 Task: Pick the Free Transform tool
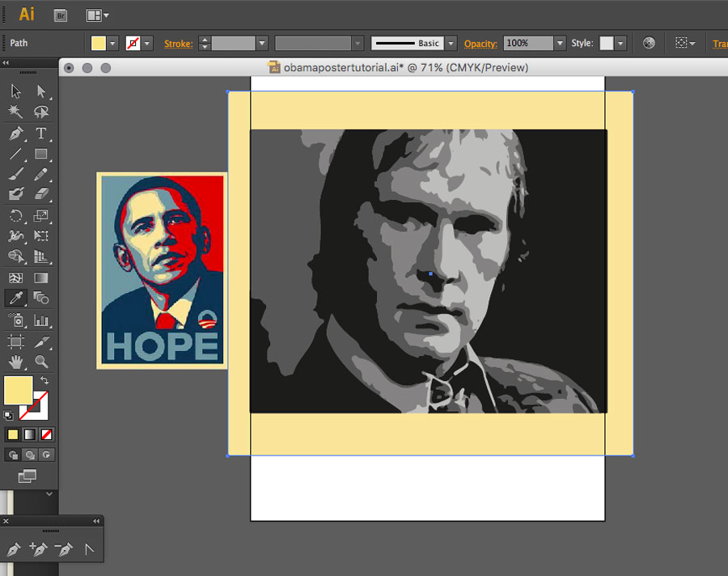pos(41,236)
